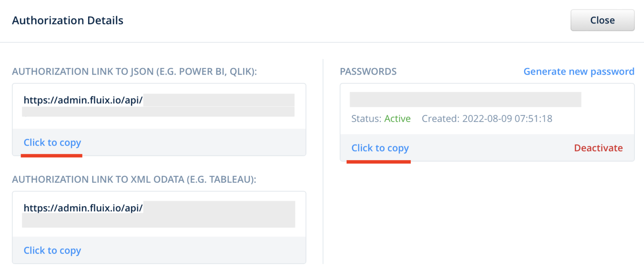Click the Authorization Details title
Image resolution: width=644 pixels, height=278 pixels.
[x=68, y=20]
